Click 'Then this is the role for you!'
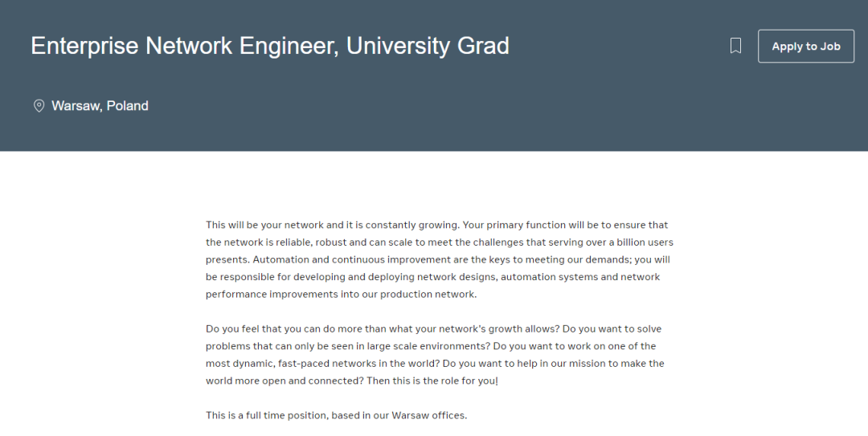Viewport: 868px width, 436px height. point(432,381)
